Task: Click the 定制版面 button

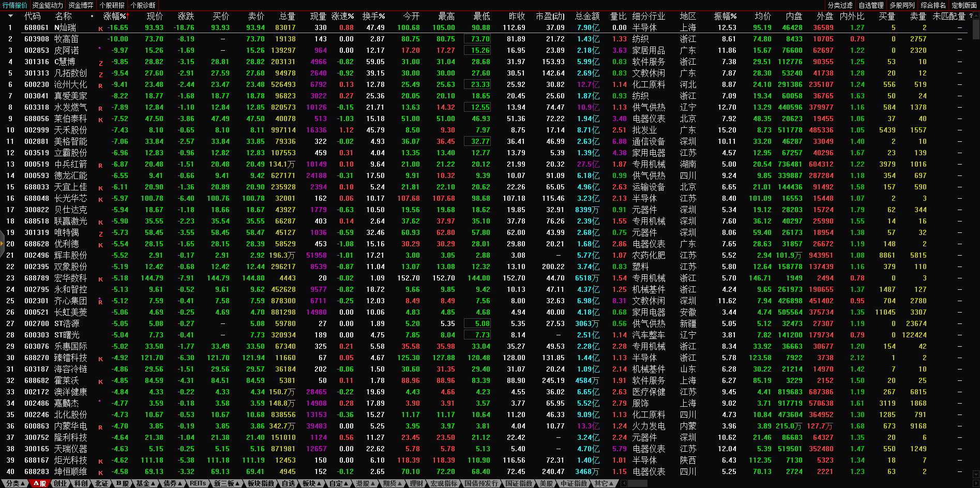Action: click(964, 5)
